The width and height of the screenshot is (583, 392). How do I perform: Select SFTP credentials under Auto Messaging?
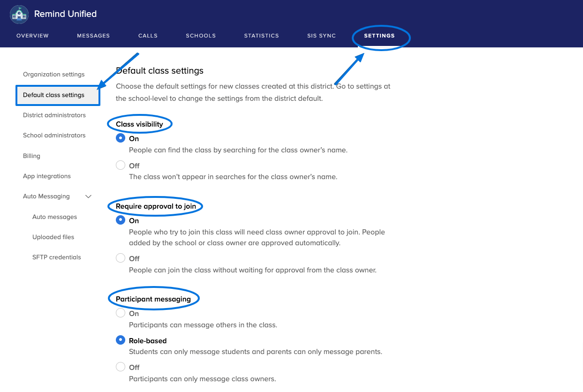(x=57, y=257)
